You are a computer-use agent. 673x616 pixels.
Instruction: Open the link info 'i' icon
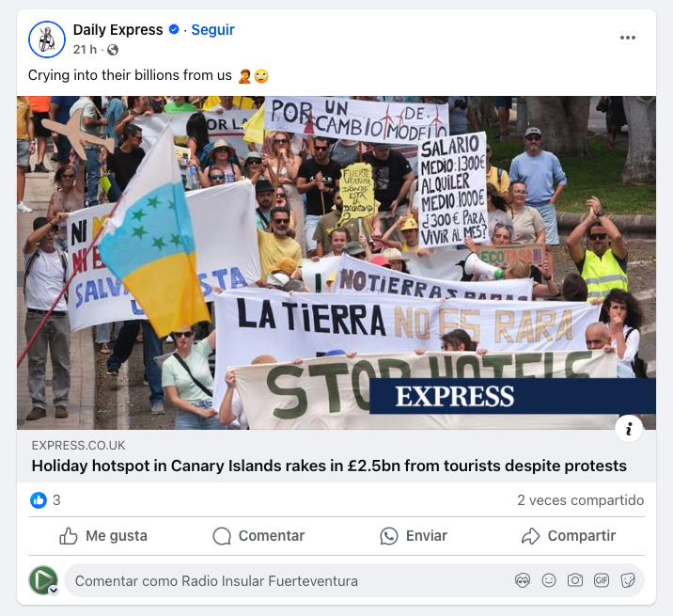tap(629, 429)
